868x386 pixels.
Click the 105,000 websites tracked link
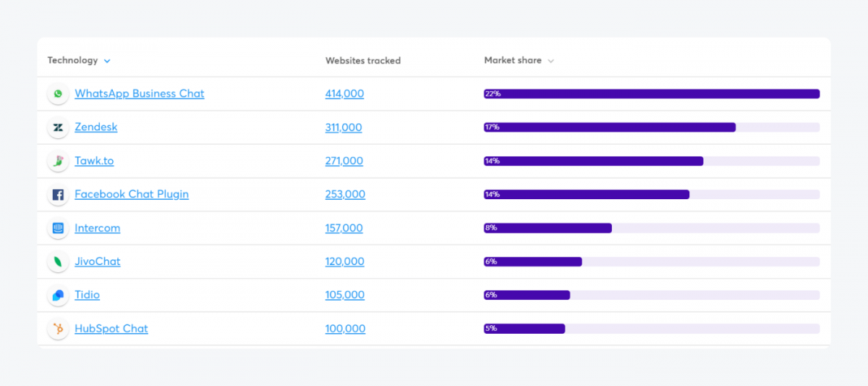pos(345,295)
